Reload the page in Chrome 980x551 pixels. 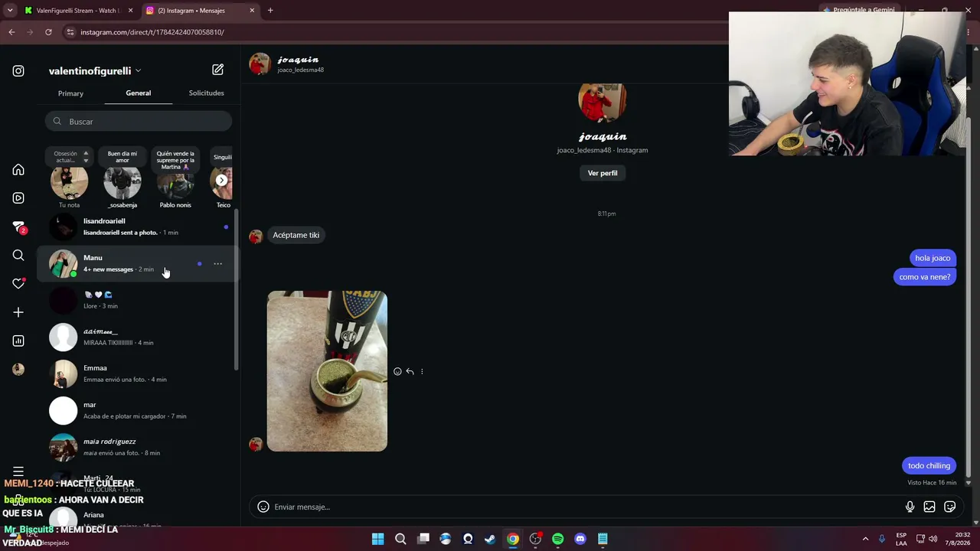click(x=48, y=32)
